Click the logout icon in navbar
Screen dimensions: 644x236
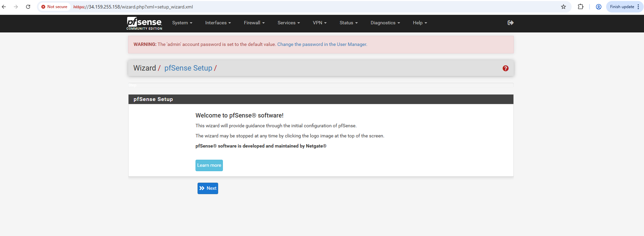coord(510,23)
